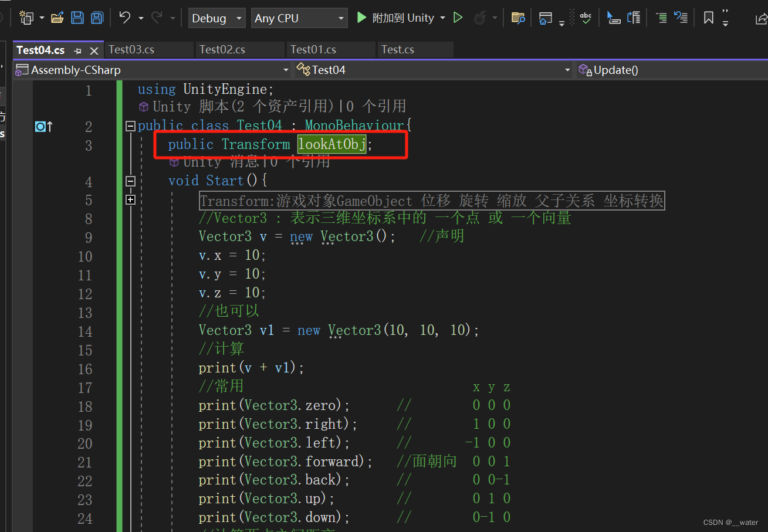Click the spell check abc icon

[x=585, y=18]
